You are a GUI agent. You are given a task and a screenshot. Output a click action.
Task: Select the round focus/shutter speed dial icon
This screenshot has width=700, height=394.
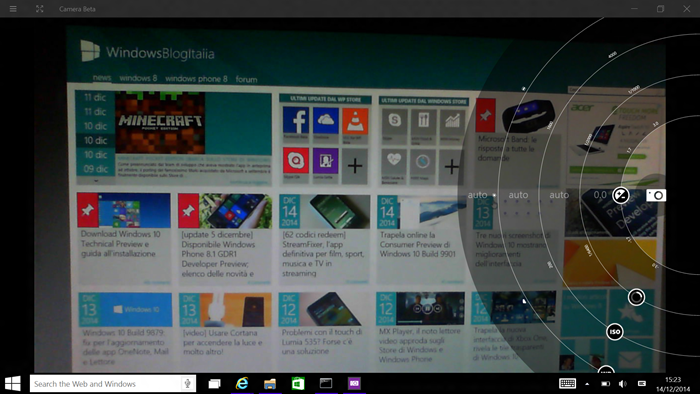[636, 297]
